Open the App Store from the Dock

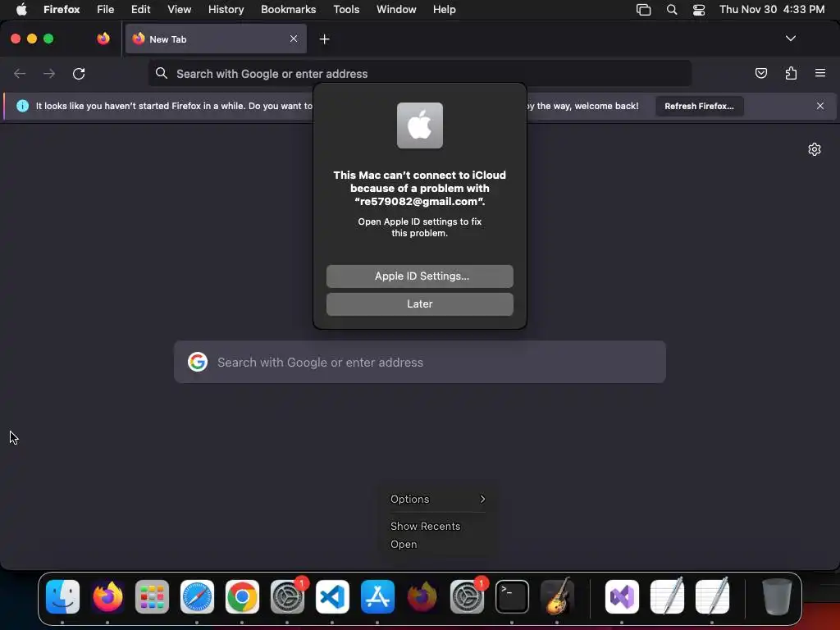point(377,597)
